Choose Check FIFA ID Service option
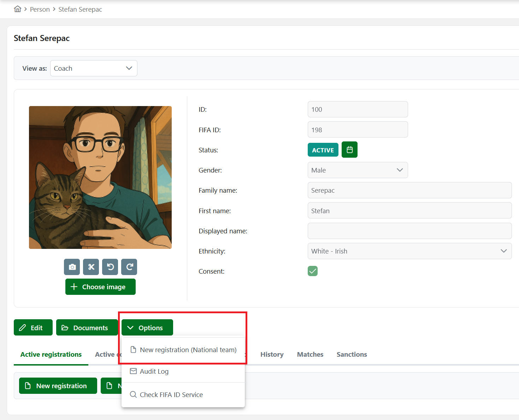 171,395
